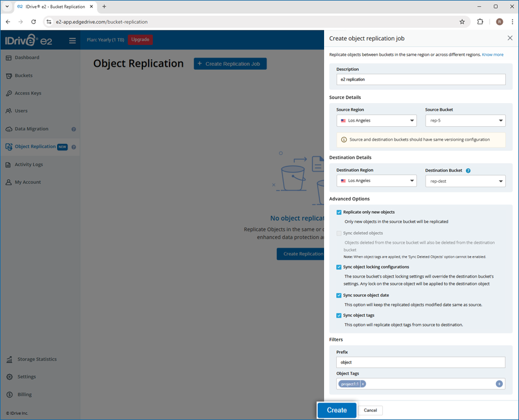This screenshot has height=420, width=519.
Task: Open the Dashboard sidebar item
Action: [27, 58]
